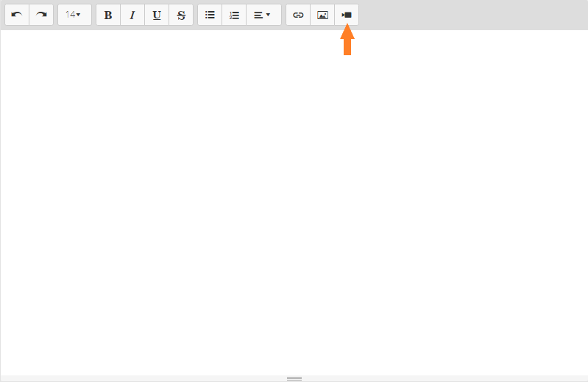Toggle underline formatting

pos(157,15)
